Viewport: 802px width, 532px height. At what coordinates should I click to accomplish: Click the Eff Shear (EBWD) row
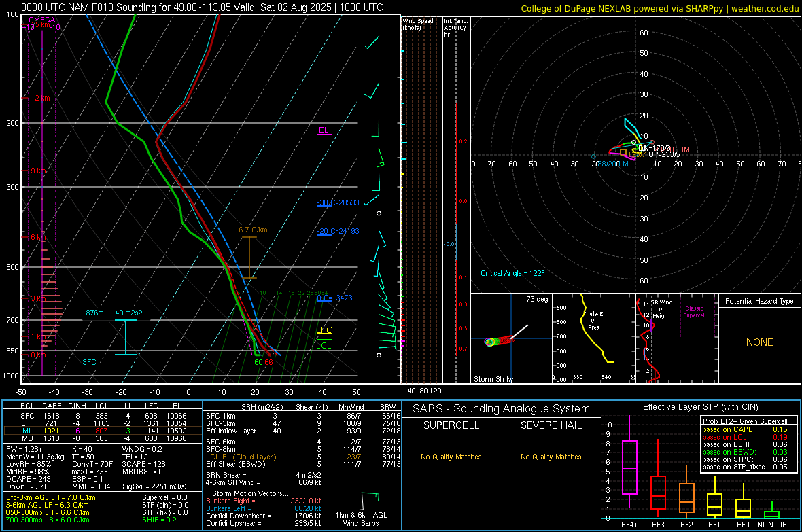pyautogui.click(x=303, y=464)
